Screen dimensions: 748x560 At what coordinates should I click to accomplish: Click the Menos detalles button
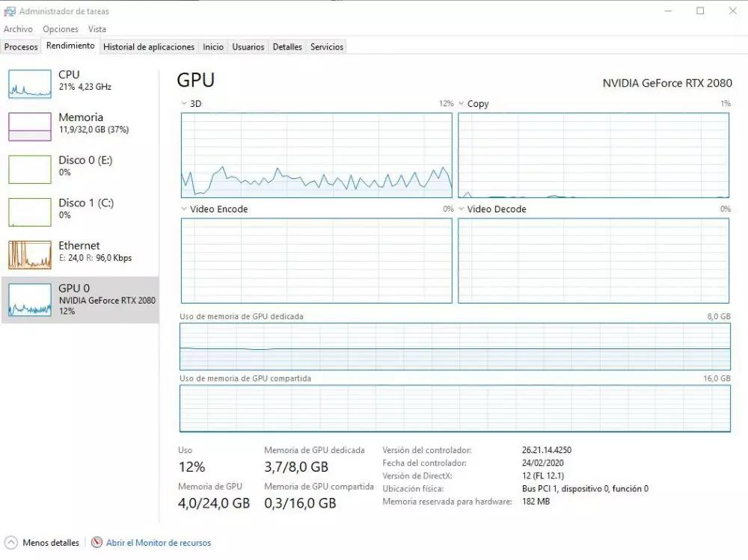click(x=51, y=543)
